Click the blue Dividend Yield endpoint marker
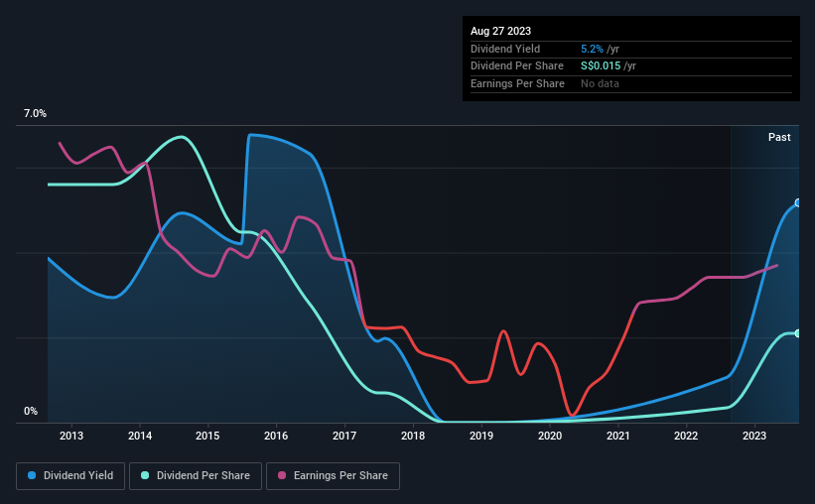This screenshot has height=504, width=815. 798,202
